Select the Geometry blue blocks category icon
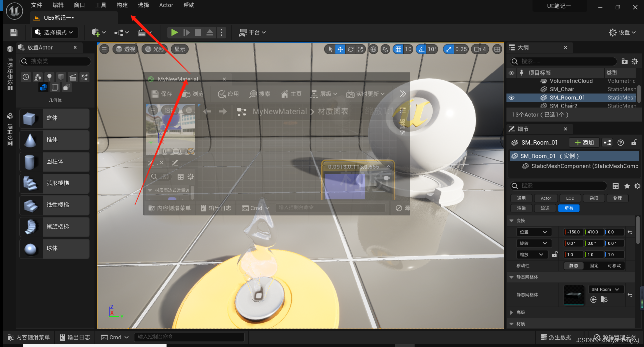 [43, 88]
